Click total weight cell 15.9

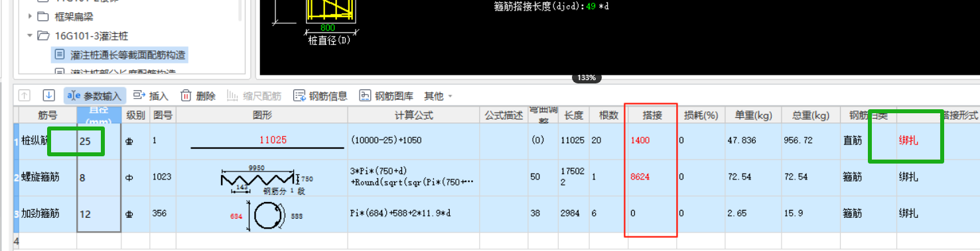click(811, 214)
